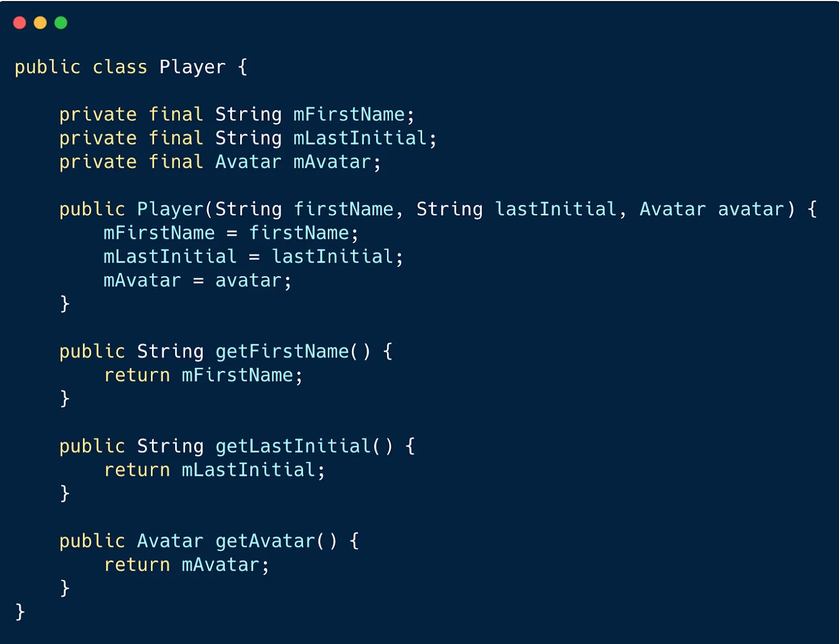Image resolution: width=839 pixels, height=644 pixels.
Task: Click the mAvatar = avatar assignment line
Action: tap(197, 280)
